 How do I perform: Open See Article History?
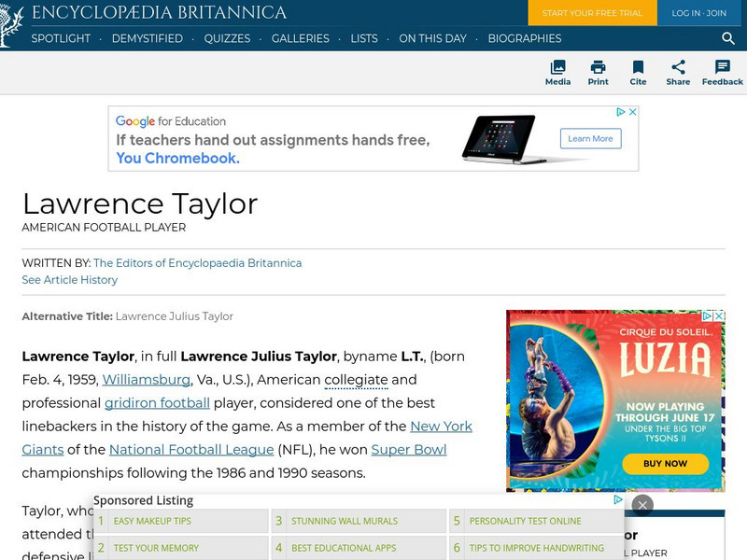click(70, 279)
